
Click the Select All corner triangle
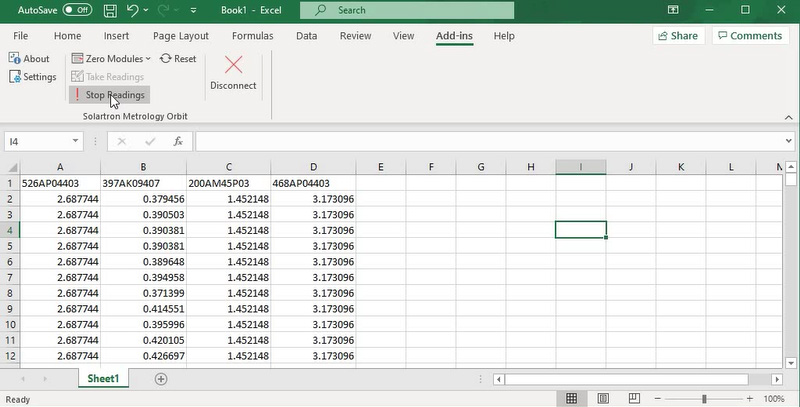click(x=11, y=167)
